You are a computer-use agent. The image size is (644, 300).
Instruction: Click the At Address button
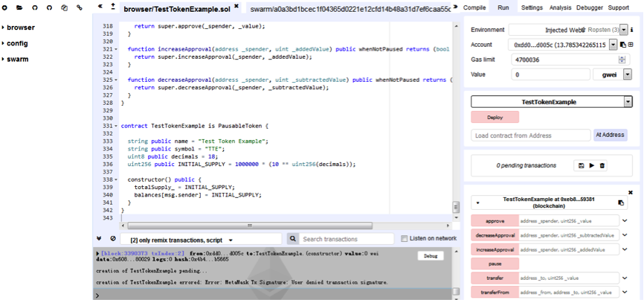tap(610, 135)
